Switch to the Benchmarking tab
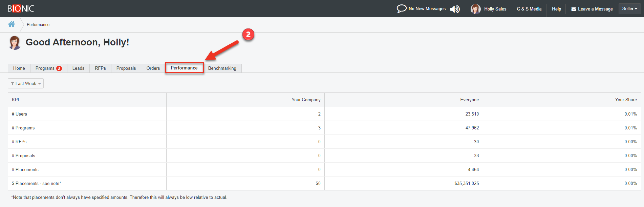 point(222,68)
